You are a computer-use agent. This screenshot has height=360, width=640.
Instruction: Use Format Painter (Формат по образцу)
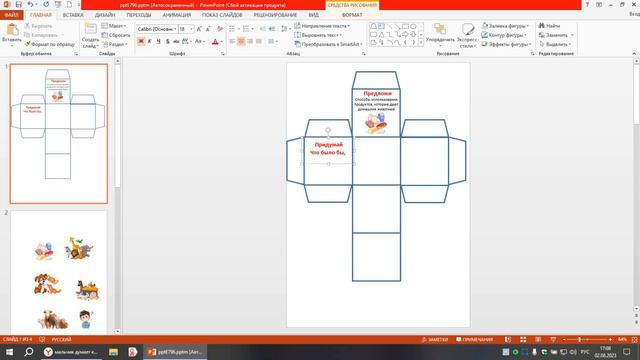pos(49,44)
